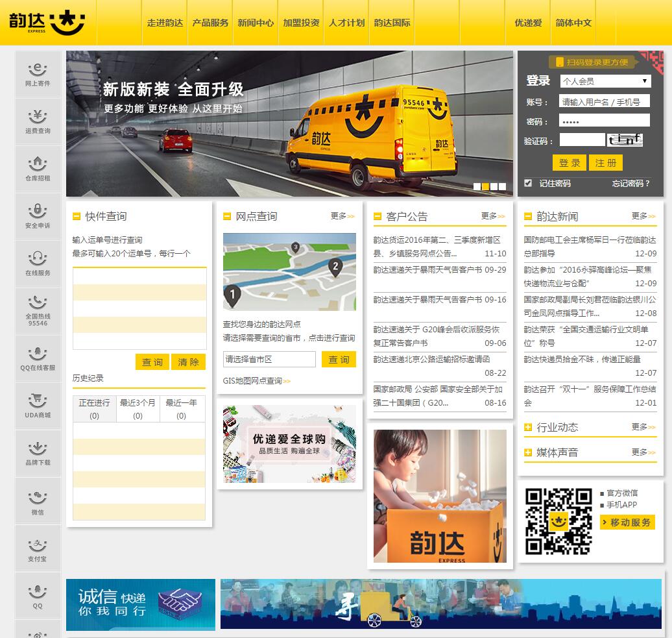Viewport: 672px width, 638px height.
Task: Click the 清除 button
Action: [x=188, y=362]
